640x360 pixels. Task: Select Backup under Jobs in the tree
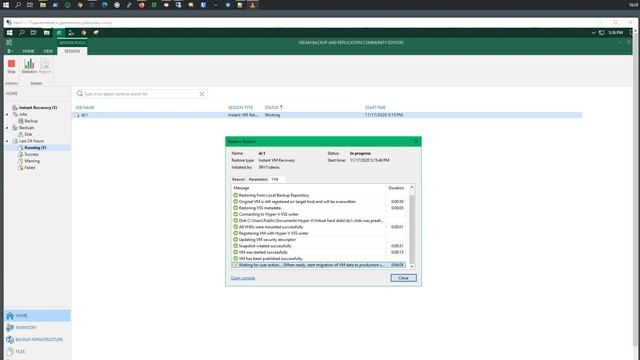coord(31,121)
